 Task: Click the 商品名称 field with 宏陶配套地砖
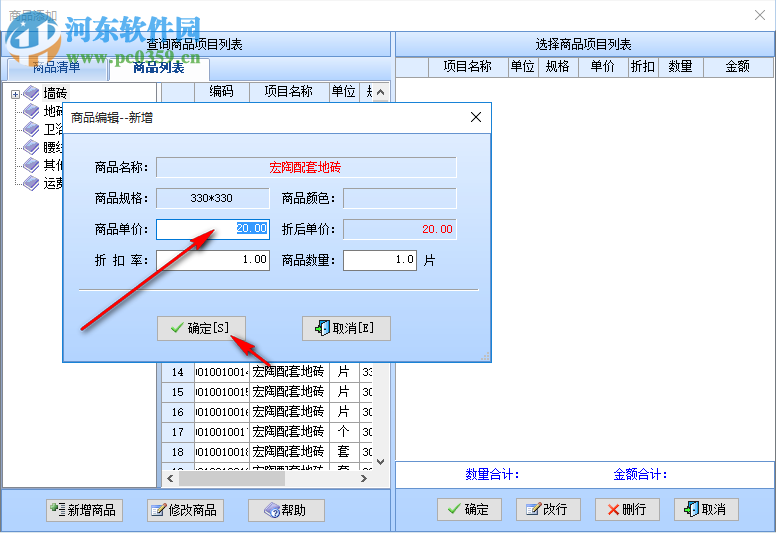[306, 167]
